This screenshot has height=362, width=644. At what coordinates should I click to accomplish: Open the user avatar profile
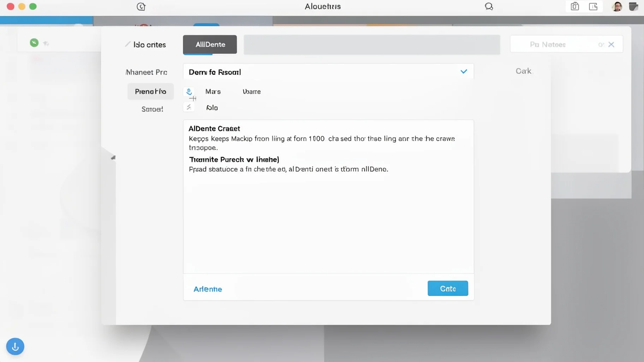click(617, 6)
